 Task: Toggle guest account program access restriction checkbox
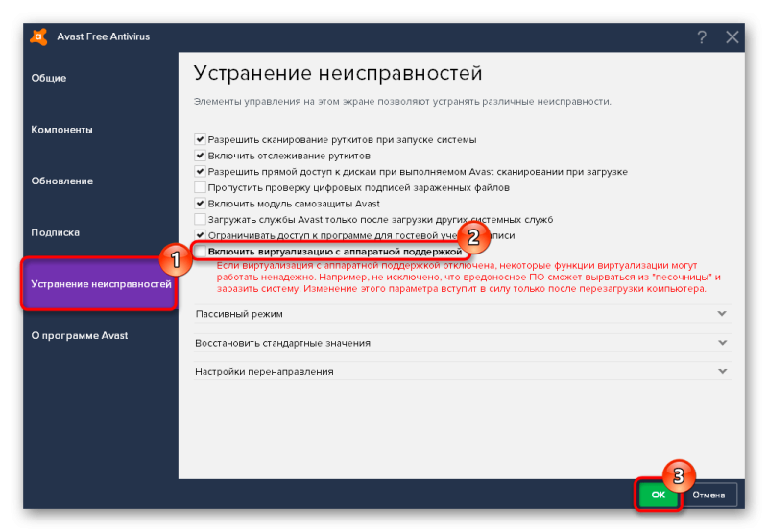tap(200, 235)
